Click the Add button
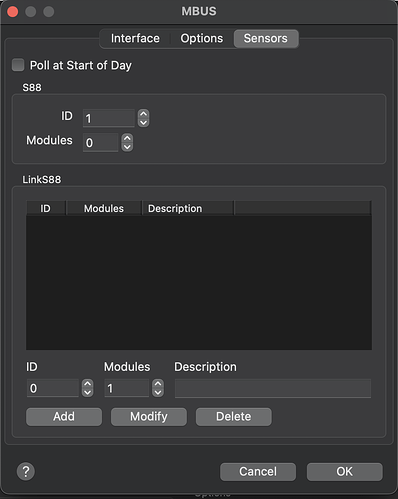Viewport: 398px width, 499px height. coord(64,417)
